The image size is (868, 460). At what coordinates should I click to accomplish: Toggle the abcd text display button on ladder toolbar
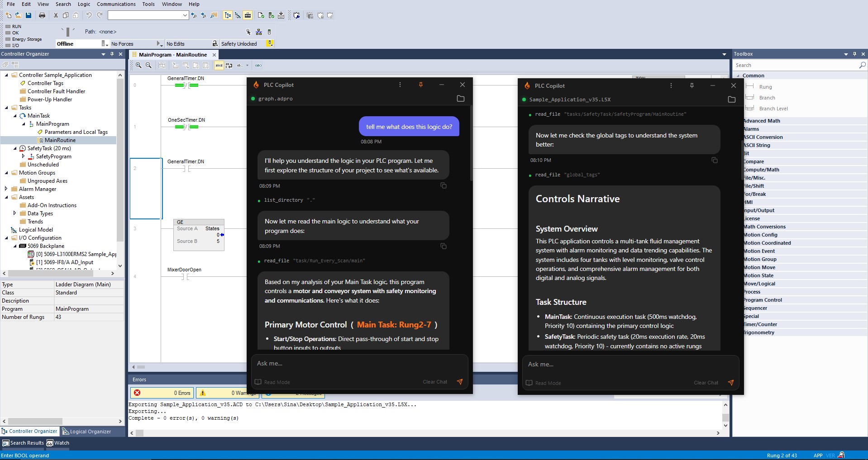click(x=219, y=65)
